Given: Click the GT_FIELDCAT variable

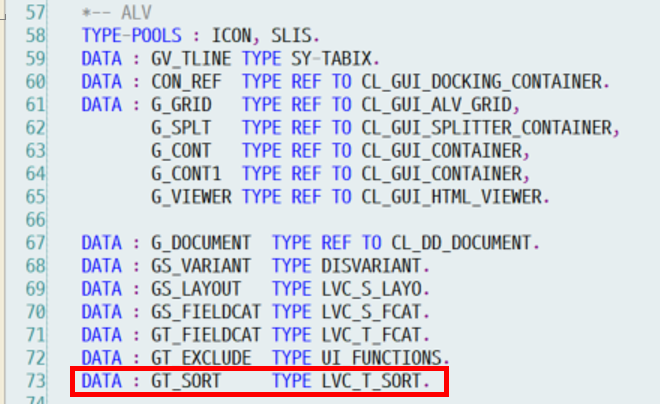Looking at the screenshot, I should (x=206, y=335).
